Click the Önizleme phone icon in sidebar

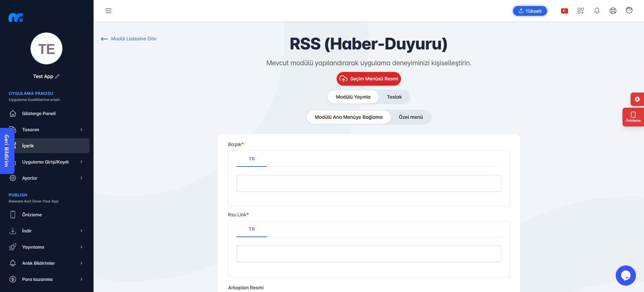(x=13, y=215)
